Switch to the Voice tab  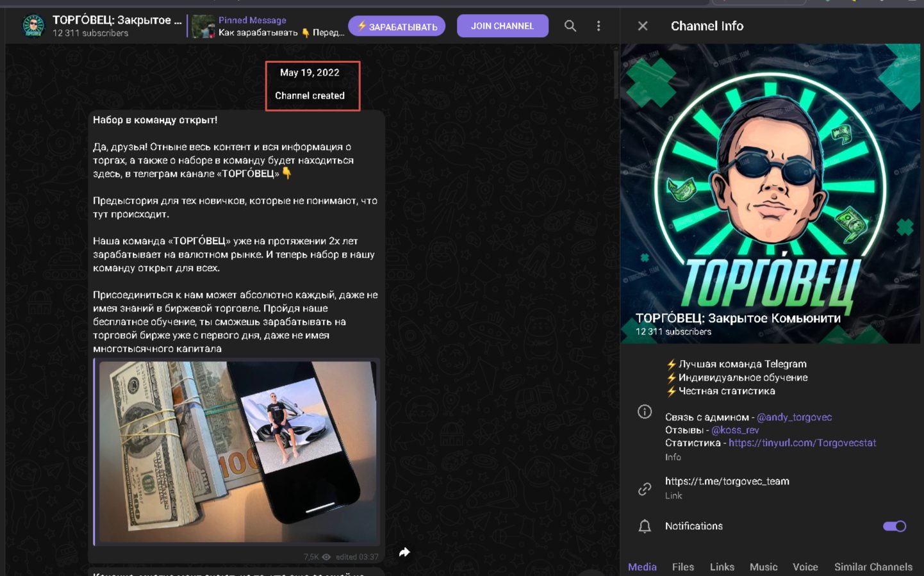click(x=805, y=567)
